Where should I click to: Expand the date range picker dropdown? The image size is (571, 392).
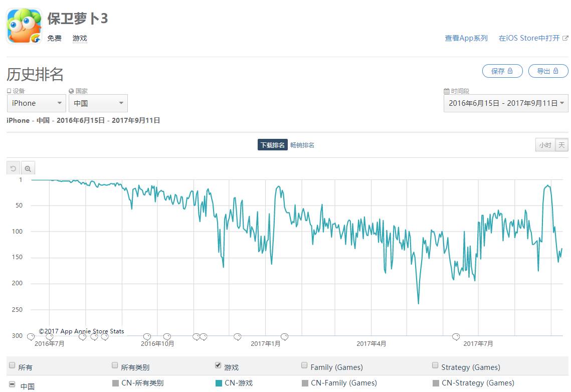pos(506,103)
